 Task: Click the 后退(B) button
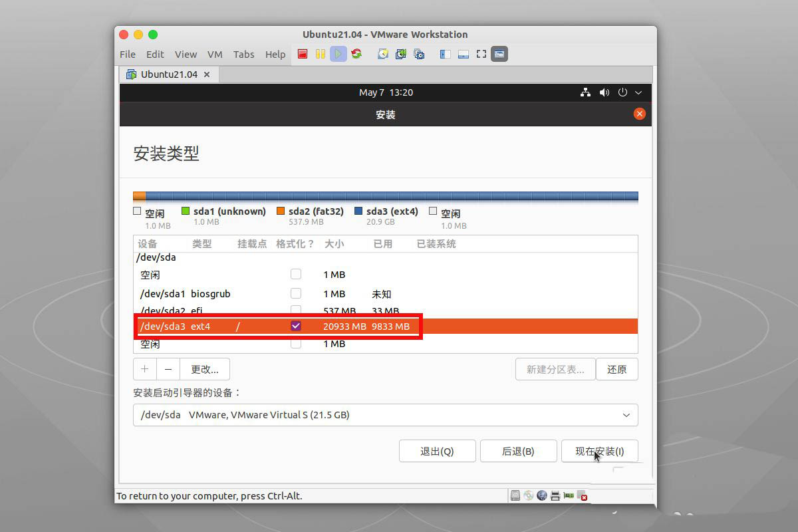[x=518, y=451]
